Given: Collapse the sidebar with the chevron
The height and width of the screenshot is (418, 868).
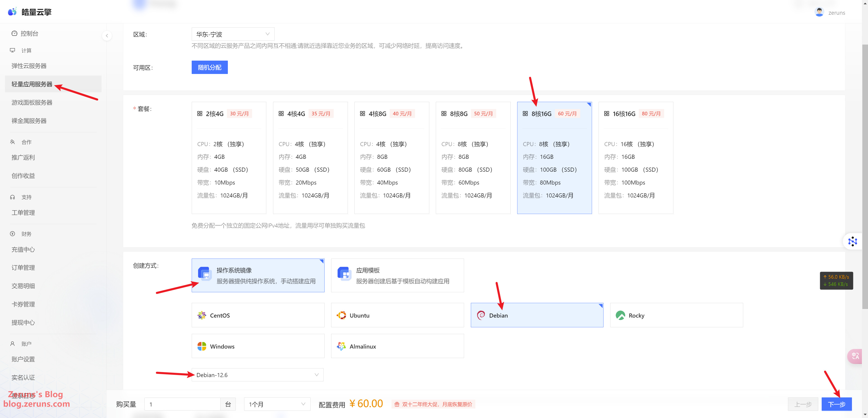Looking at the screenshot, I should click(x=107, y=35).
